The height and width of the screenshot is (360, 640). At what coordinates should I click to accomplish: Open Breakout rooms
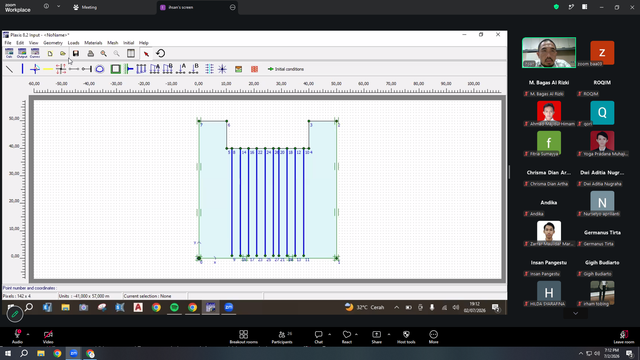[244, 337]
